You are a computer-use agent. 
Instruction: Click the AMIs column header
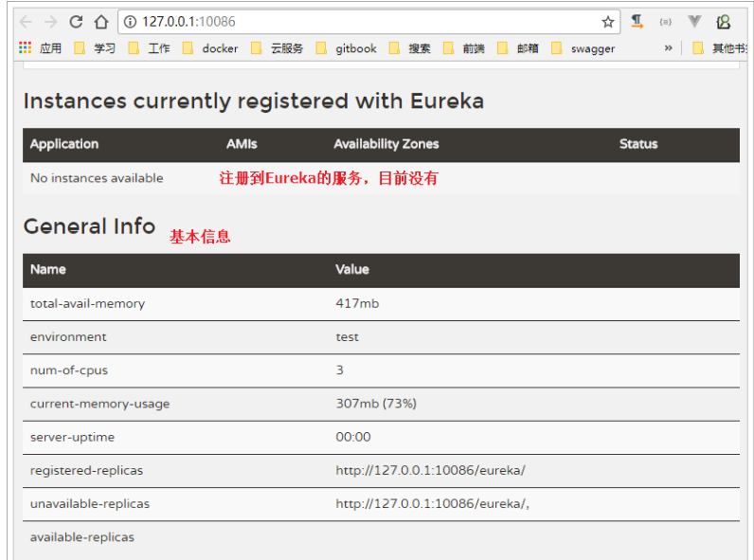pos(242,144)
